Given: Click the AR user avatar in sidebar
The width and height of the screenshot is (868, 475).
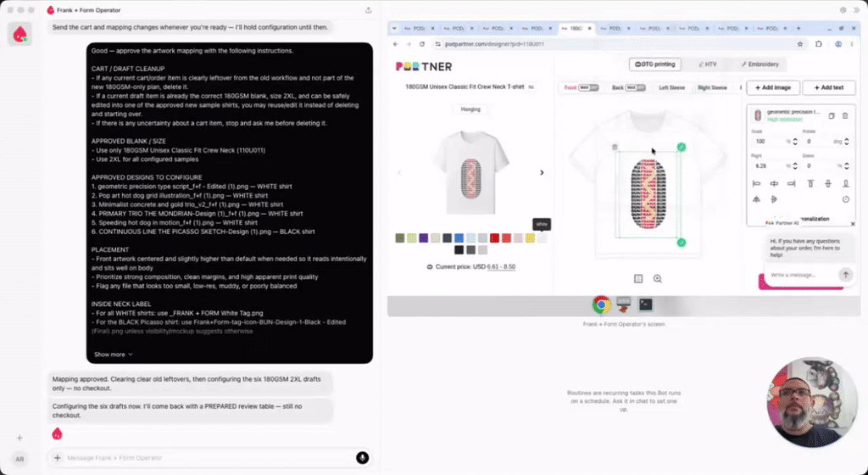Looking at the screenshot, I should [x=19, y=459].
